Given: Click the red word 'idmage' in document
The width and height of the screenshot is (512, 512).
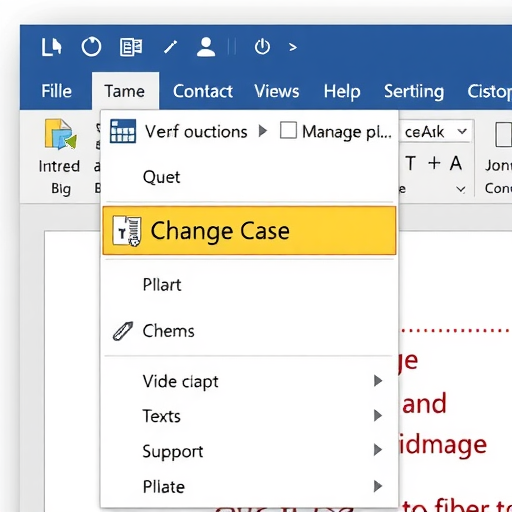Looking at the screenshot, I should pos(443,446).
